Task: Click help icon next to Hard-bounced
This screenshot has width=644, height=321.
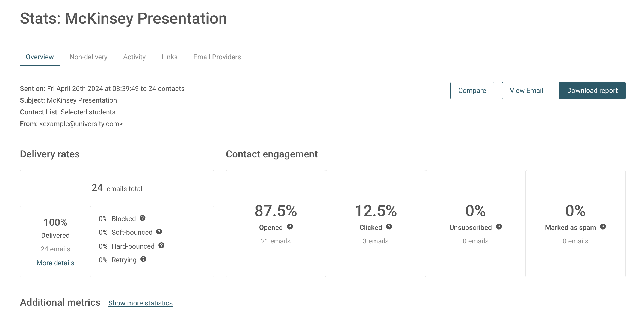Action: (x=161, y=245)
